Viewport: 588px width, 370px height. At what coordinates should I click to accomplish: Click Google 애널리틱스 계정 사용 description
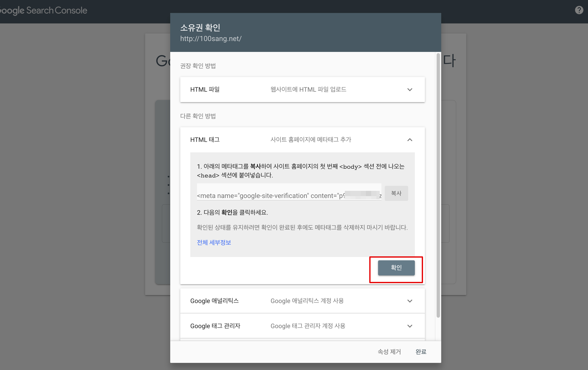[x=307, y=301]
